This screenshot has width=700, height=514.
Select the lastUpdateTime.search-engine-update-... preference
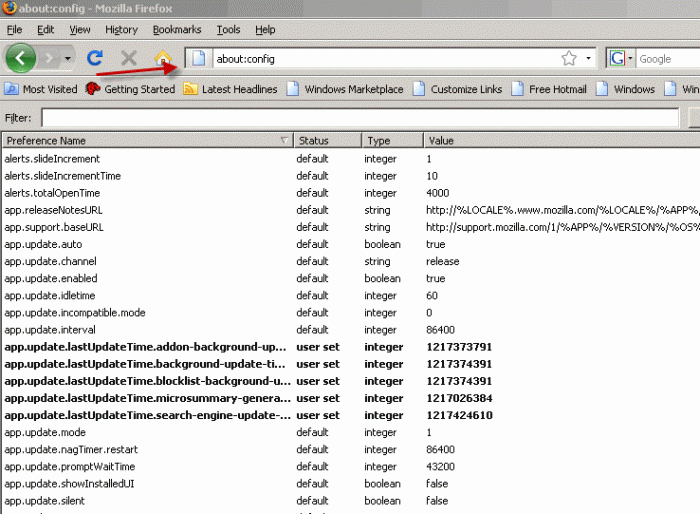(x=147, y=415)
